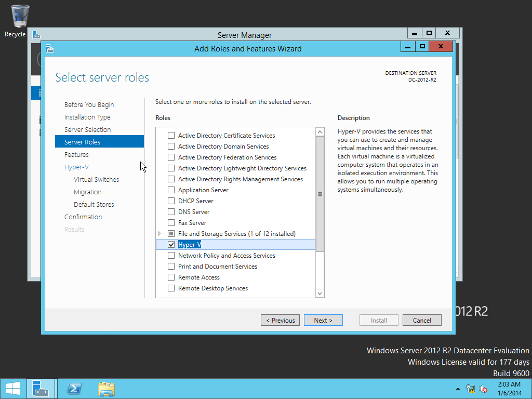Go to the Features step

tap(77, 154)
